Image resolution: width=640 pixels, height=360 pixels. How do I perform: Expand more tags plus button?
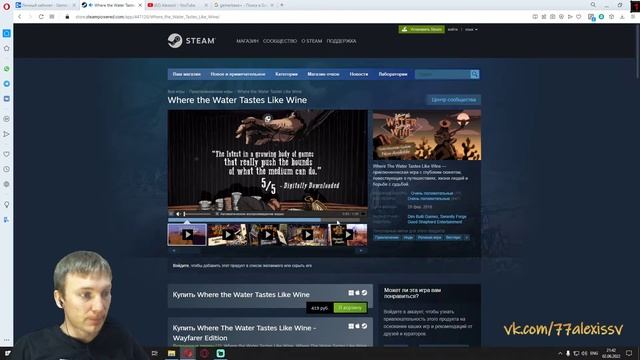[467, 238]
